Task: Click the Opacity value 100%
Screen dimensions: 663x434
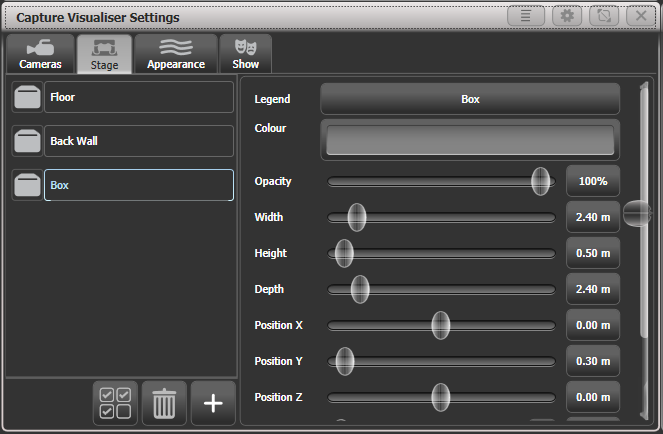Action: coord(593,181)
